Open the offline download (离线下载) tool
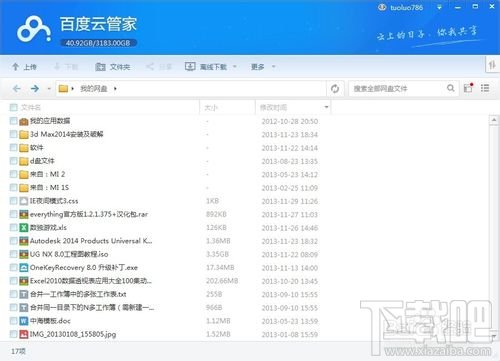Viewport: 500px width, 361px height. pos(206,67)
